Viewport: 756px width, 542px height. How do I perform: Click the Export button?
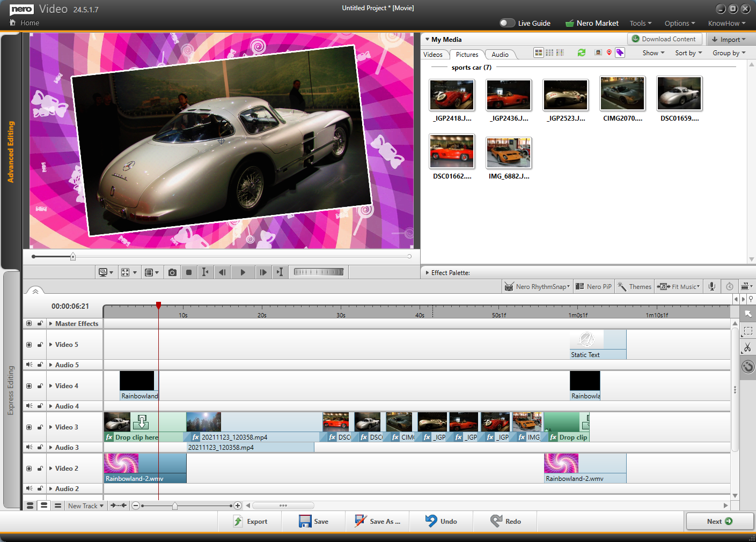[250, 521]
